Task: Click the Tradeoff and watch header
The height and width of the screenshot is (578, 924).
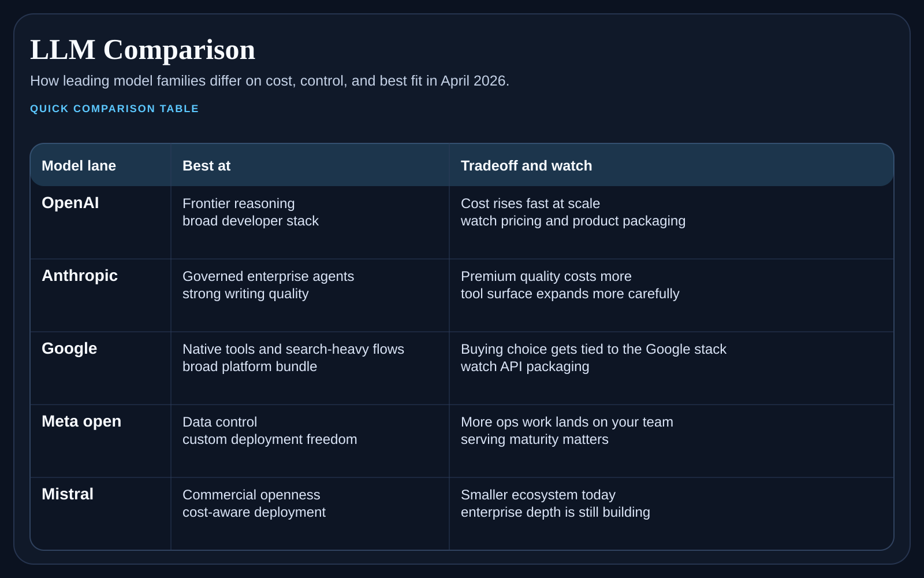Action: click(526, 166)
